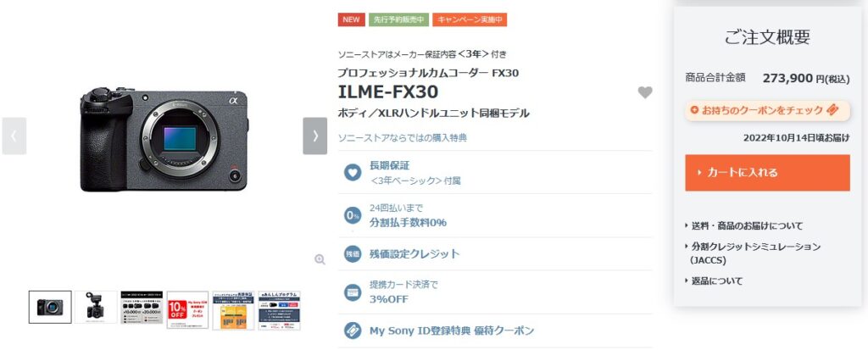Viewport: 868px width, 350px height.
Task: Add product to favorites with heart icon
Action: point(645,92)
